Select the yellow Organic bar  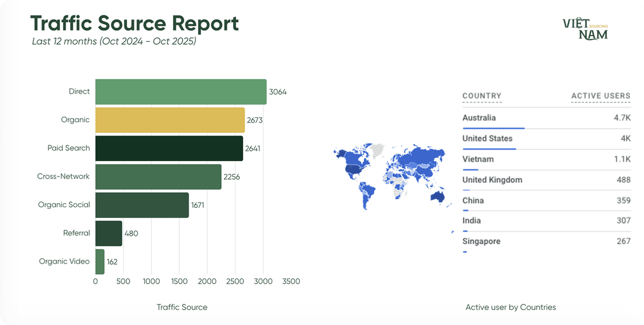pos(170,120)
